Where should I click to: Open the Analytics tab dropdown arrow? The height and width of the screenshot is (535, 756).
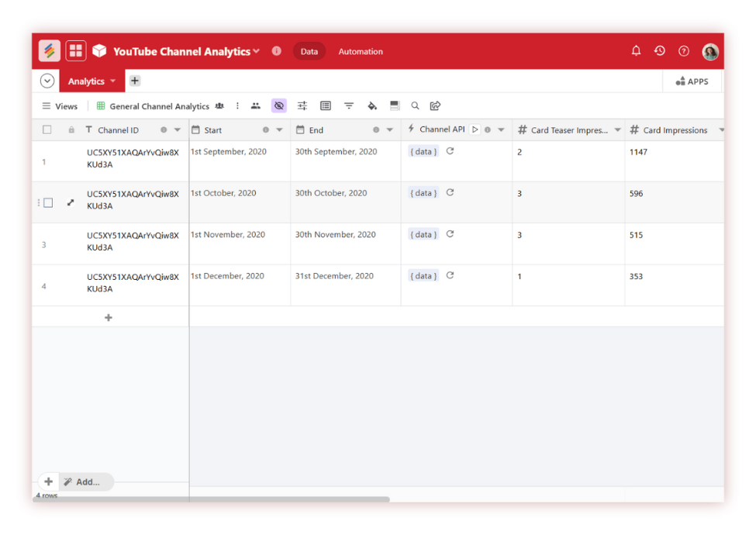coord(113,81)
